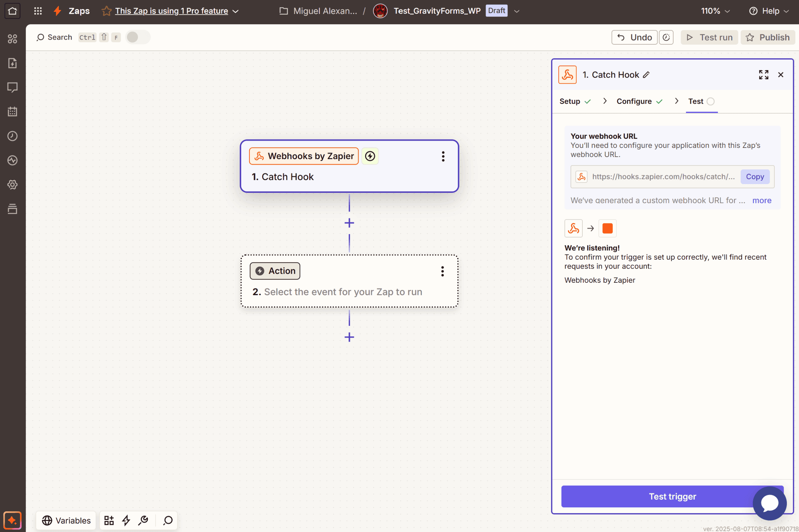Click the magnifier icon in bottom toolbar
799x532 pixels.
(168, 520)
